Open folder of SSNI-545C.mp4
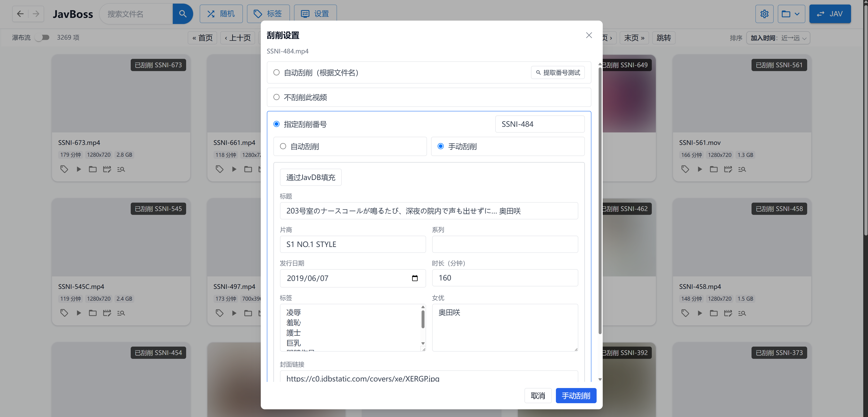This screenshot has width=868, height=417. point(93,313)
